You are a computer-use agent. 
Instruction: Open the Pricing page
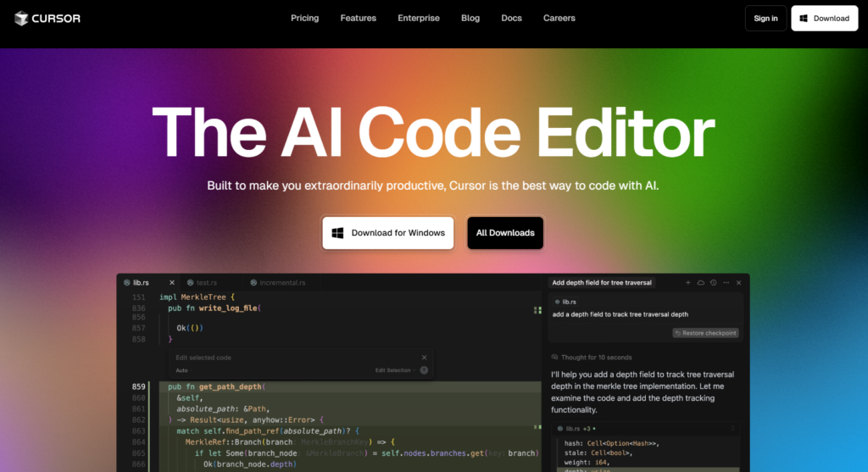[305, 19]
